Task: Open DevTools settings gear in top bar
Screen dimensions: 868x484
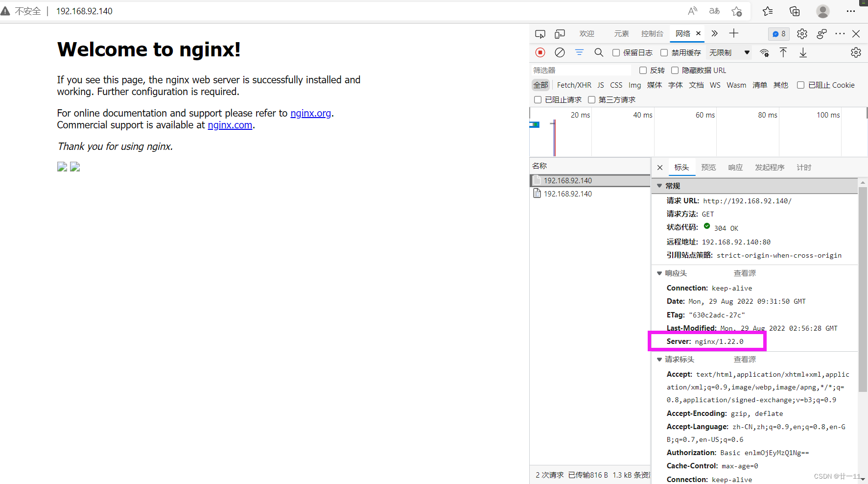Action: [x=802, y=34]
